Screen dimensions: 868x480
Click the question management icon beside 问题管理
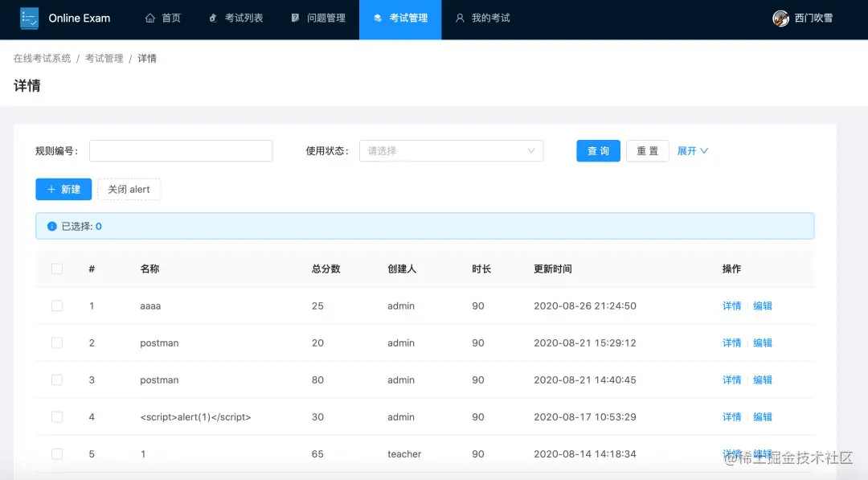[x=295, y=18]
